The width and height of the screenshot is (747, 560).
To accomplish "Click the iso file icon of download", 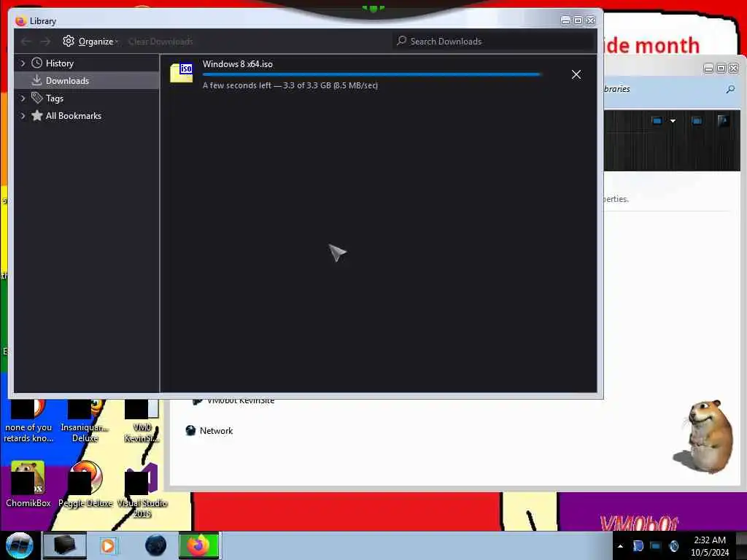I will click(x=182, y=73).
